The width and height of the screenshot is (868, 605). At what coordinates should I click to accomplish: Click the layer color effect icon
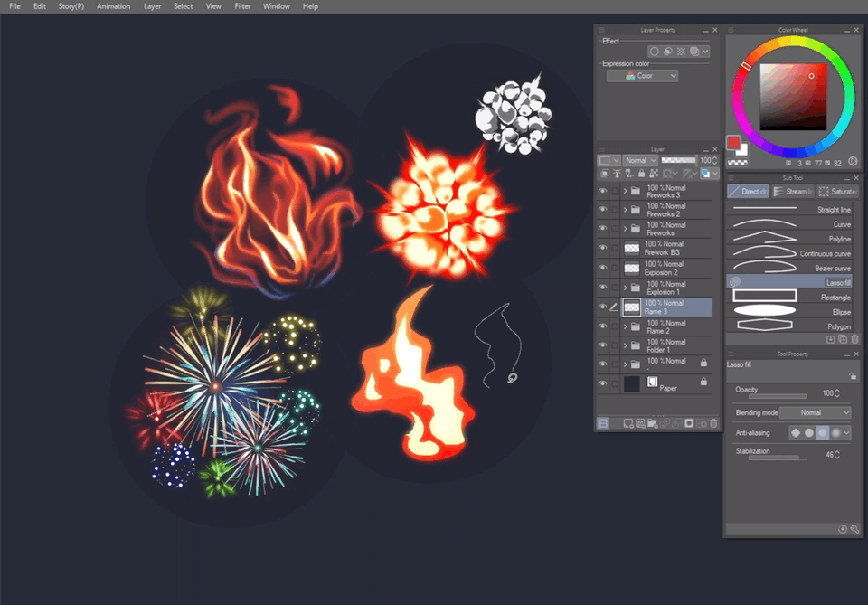[x=694, y=51]
